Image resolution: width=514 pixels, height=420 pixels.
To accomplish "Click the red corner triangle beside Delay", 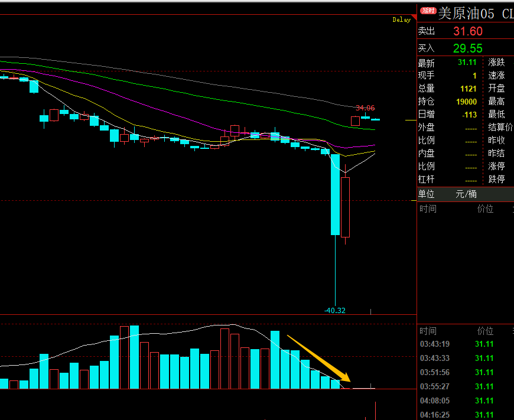I will [x=414, y=17].
